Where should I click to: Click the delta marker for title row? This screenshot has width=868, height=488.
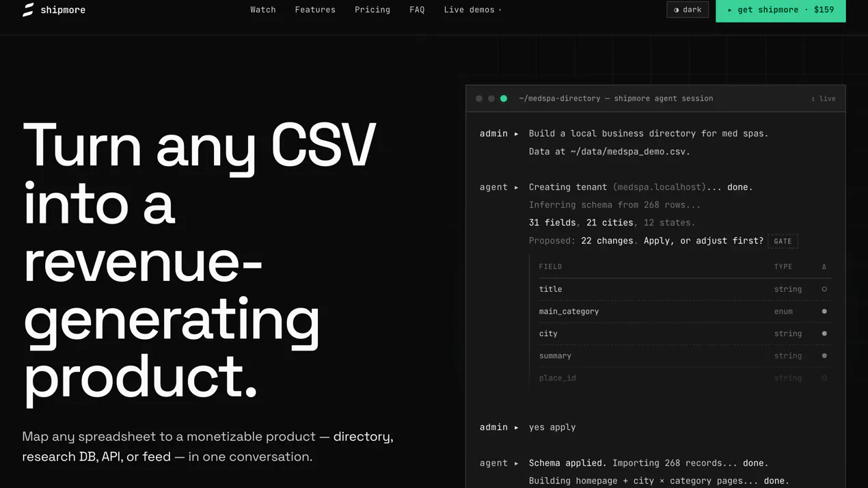pos(824,289)
